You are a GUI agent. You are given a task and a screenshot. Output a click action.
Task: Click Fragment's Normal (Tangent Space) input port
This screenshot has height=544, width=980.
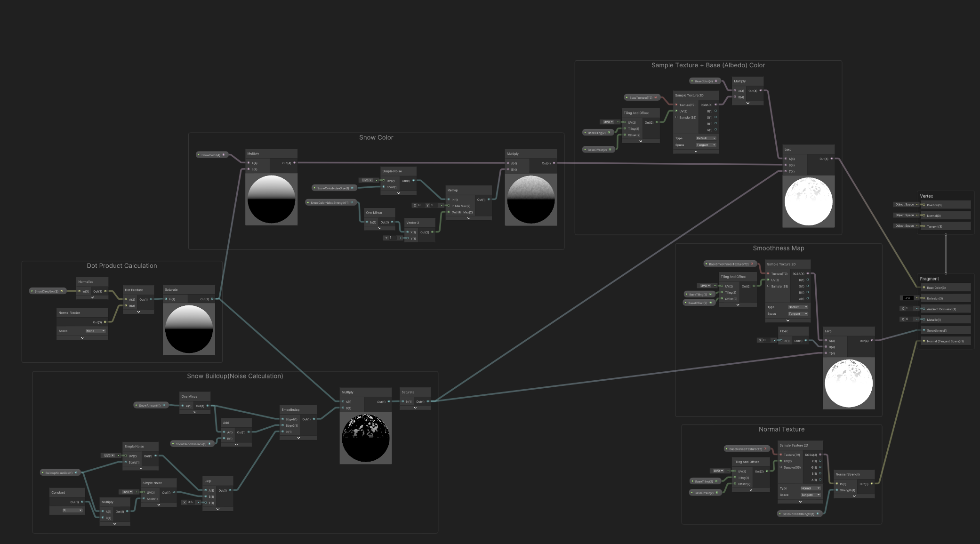pyautogui.click(x=924, y=341)
